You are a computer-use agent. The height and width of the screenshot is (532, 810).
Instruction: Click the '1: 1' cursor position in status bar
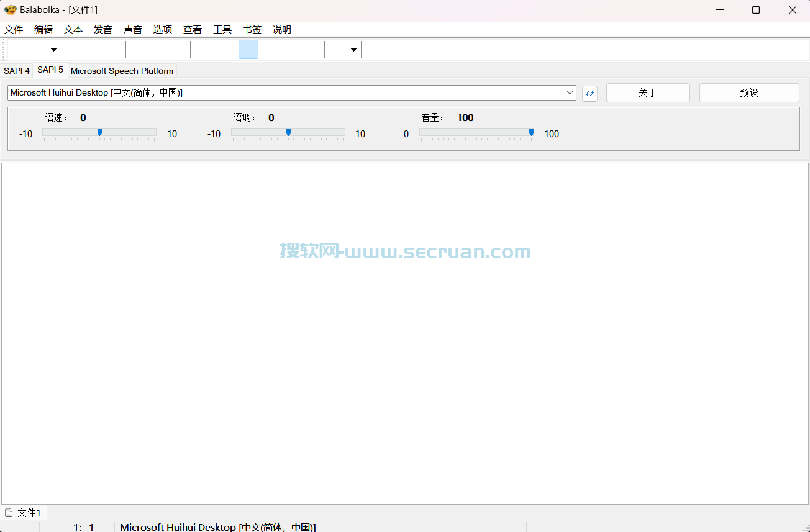coord(84,527)
